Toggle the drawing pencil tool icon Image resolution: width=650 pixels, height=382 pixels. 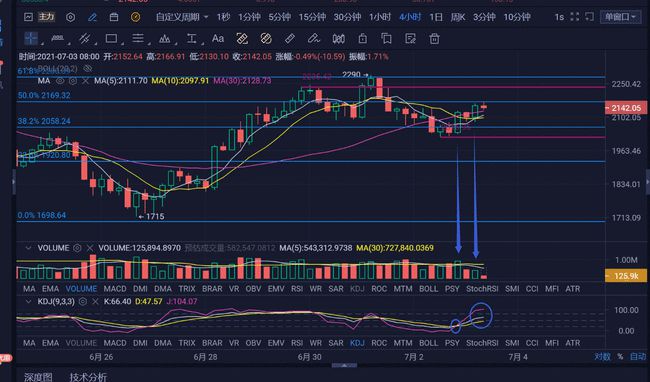tap(92, 17)
